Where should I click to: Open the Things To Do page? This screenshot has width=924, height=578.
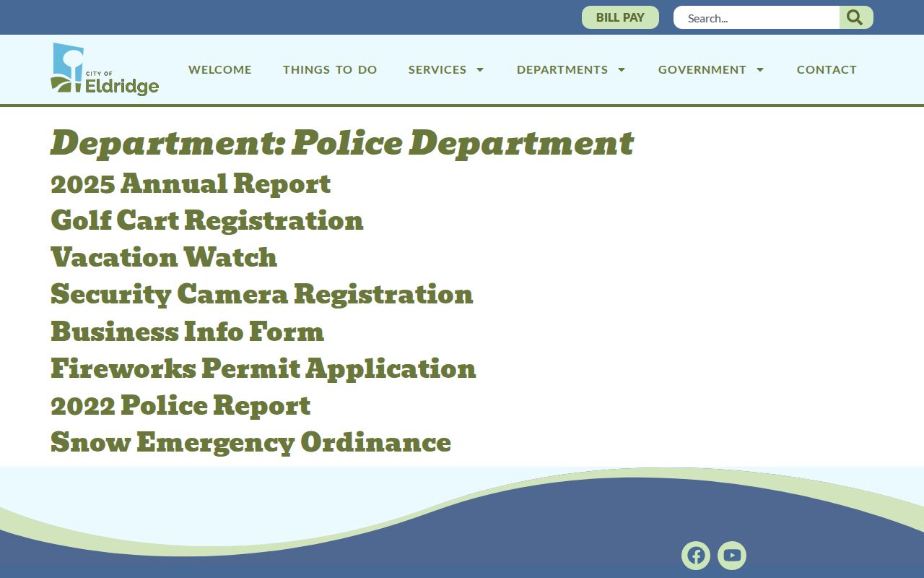(330, 69)
